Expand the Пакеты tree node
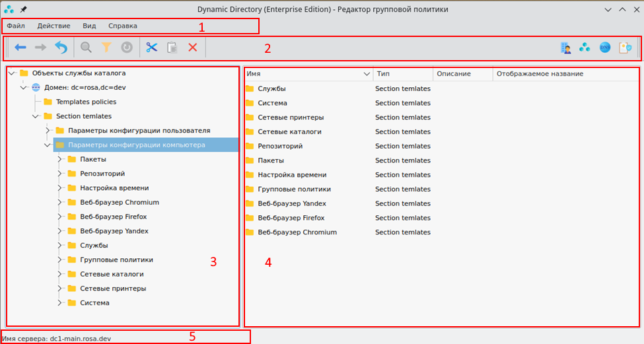The width and height of the screenshot is (644, 344). (59, 159)
